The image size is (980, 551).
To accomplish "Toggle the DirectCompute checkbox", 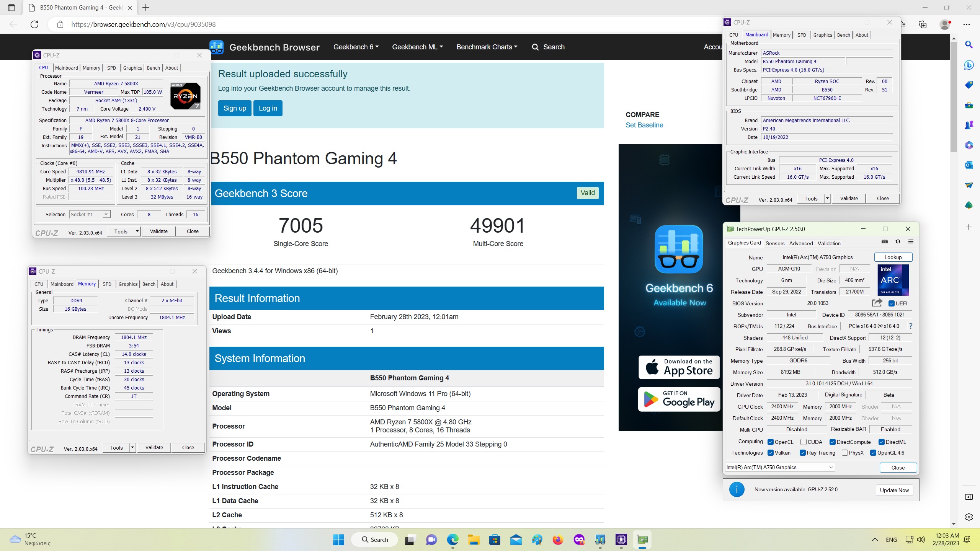I will pos(832,442).
